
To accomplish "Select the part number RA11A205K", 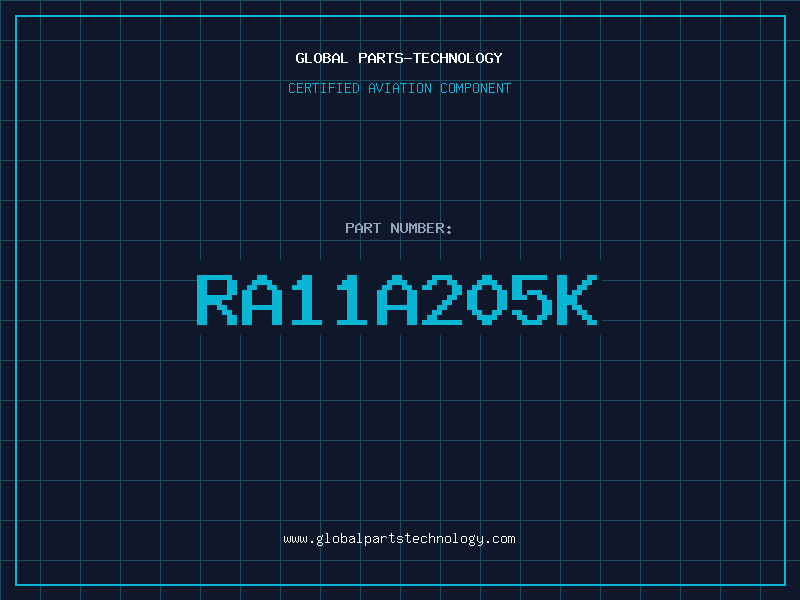I will click(x=397, y=300).
